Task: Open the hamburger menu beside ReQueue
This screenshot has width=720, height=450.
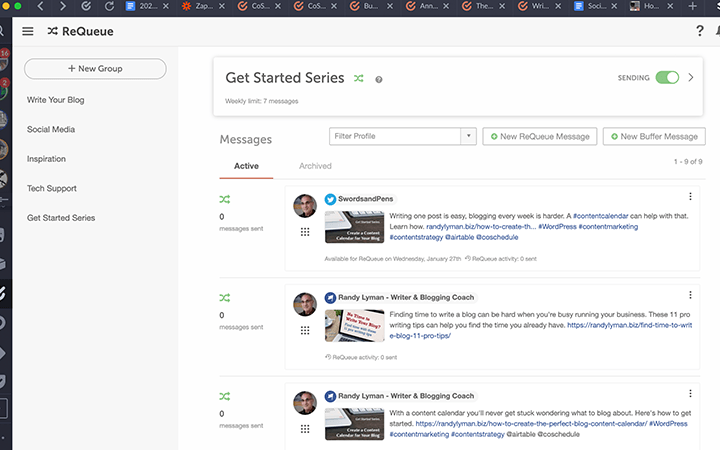Action: tap(28, 31)
